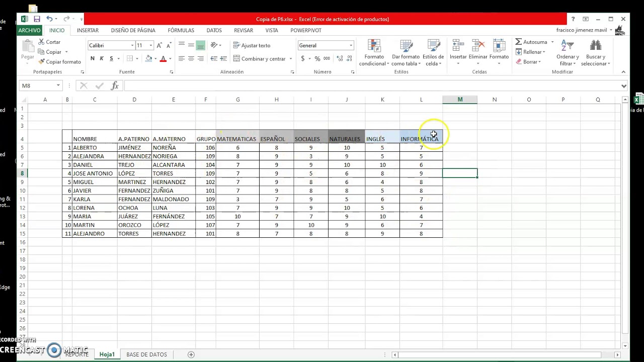The width and height of the screenshot is (644, 362).
Task: Apply accounting currency format
Action: pos(303,59)
